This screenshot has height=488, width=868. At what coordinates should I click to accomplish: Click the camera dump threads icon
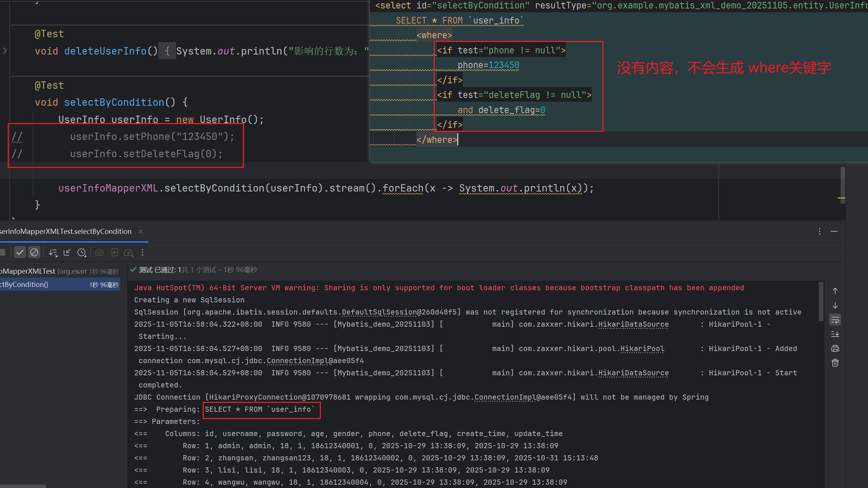99,252
